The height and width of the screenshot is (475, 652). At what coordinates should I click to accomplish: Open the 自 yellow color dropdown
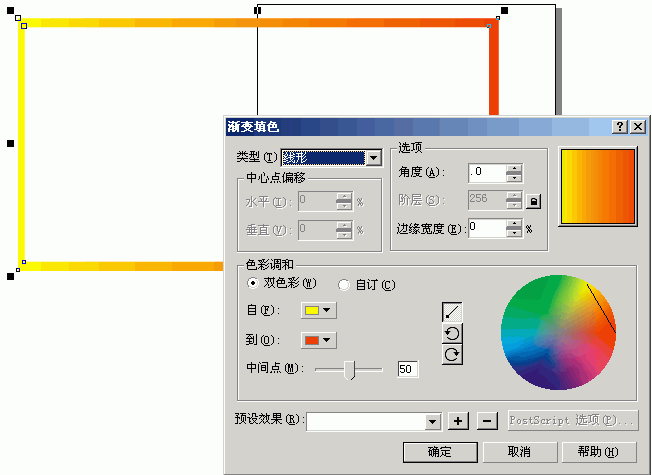319,310
